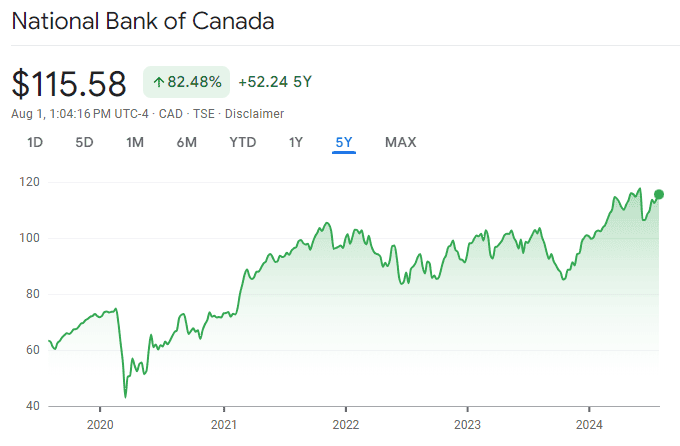
Task: Click the green up arrow icon
Action: pyautogui.click(x=158, y=82)
